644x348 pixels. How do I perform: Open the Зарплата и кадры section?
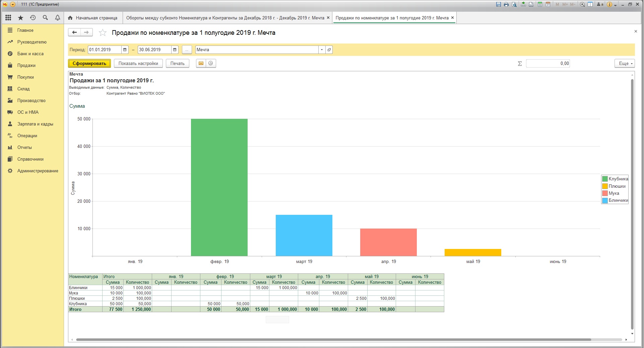tap(35, 124)
